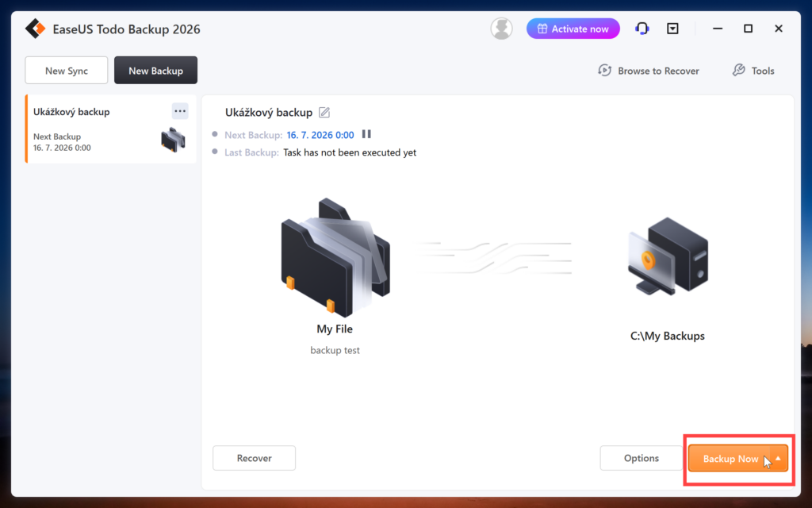Screen dimensions: 812x508
Task: Pause the scheduled next backup
Action: point(366,134)
